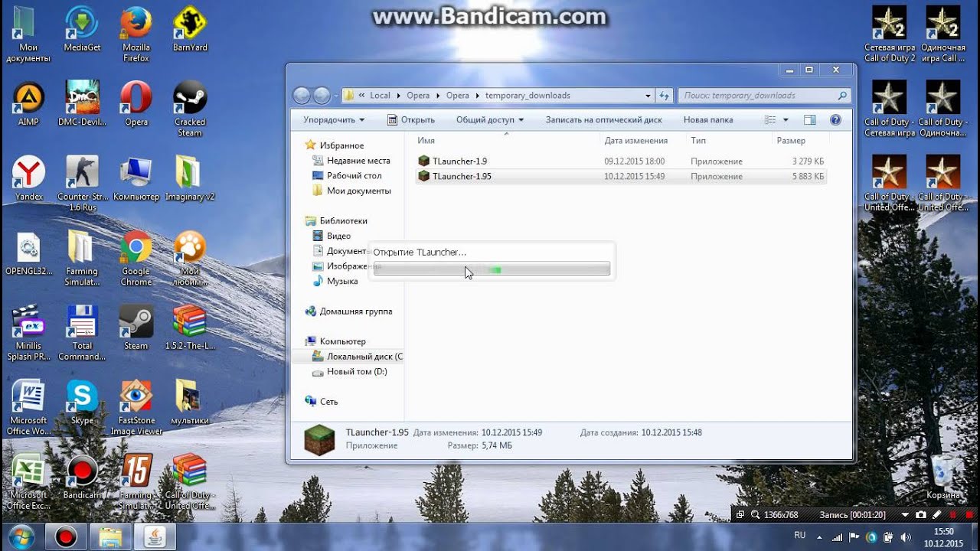Open Bandicam recording options dropdown arrow
This screenshot has height=551, width=980.
[905, 515]
